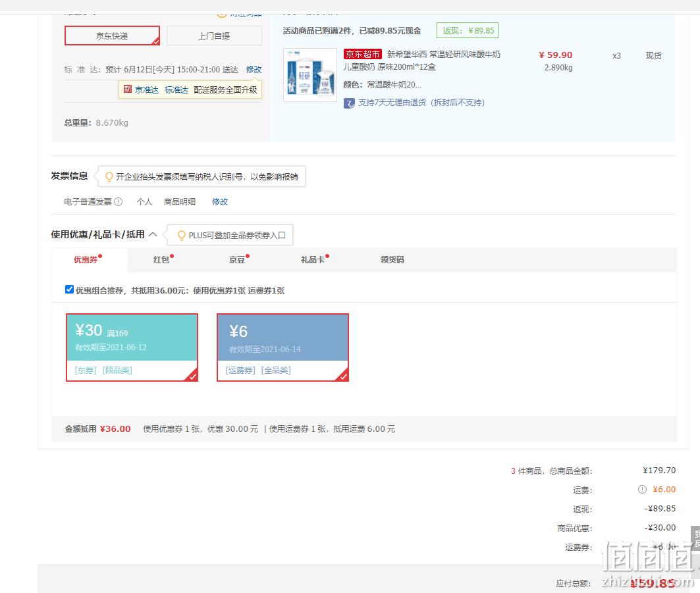Click lightbulb icon in invoice tip
Screen dimensions: 700x593
pyautogui.click(x=109, y=176)
